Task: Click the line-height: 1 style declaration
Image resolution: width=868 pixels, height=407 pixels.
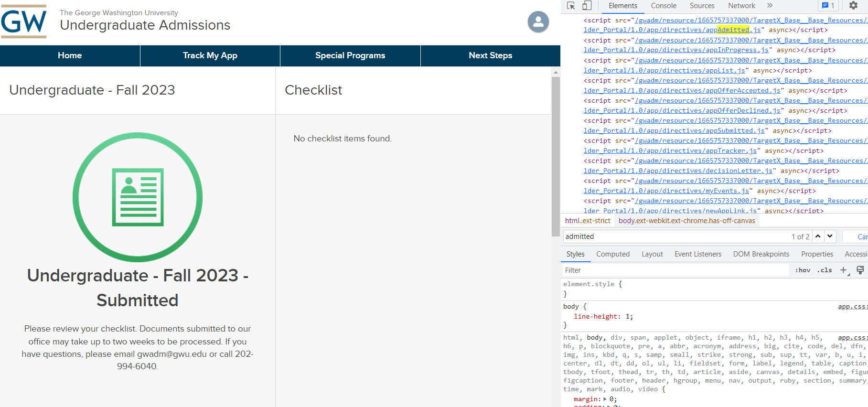Action: [x=603, y=317]
